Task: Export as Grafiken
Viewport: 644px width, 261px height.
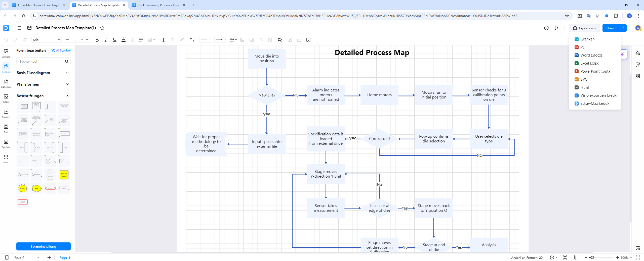Action: [595, 39]
